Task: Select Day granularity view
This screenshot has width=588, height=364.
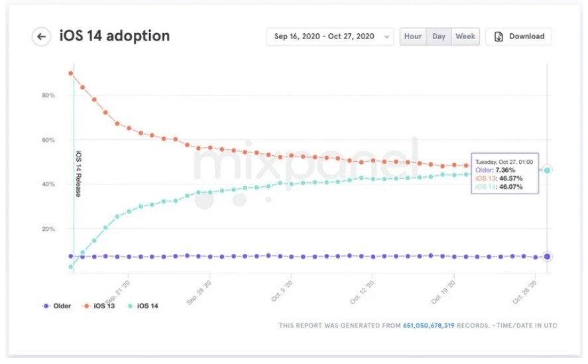Action: click(x=439, y=36)
